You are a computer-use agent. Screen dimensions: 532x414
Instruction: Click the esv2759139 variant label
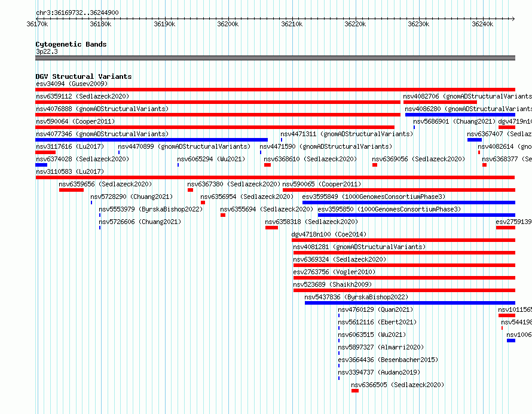(513, 222)
